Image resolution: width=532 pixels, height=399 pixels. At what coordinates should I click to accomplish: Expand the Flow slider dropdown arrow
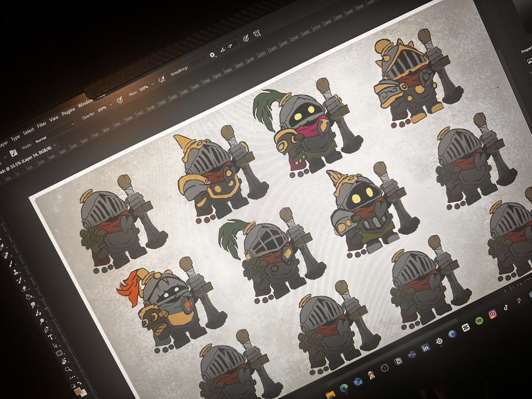(x=153, y=83)
